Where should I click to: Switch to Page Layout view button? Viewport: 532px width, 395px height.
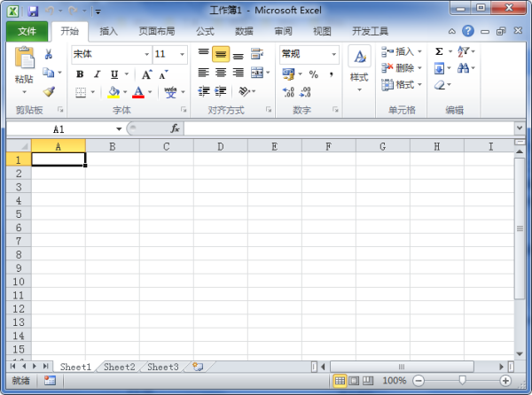(x=354, y=381)
